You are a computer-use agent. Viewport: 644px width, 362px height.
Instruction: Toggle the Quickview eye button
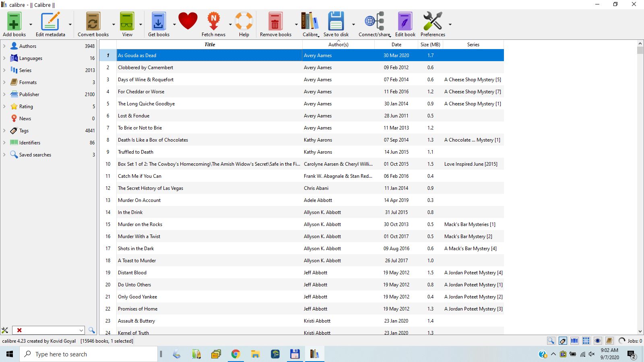click(598, 341)
